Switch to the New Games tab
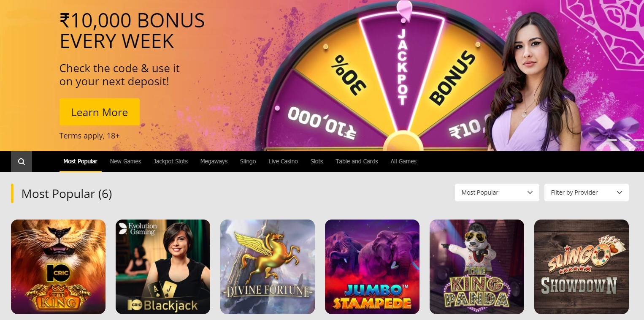 (x=125, y=161)
